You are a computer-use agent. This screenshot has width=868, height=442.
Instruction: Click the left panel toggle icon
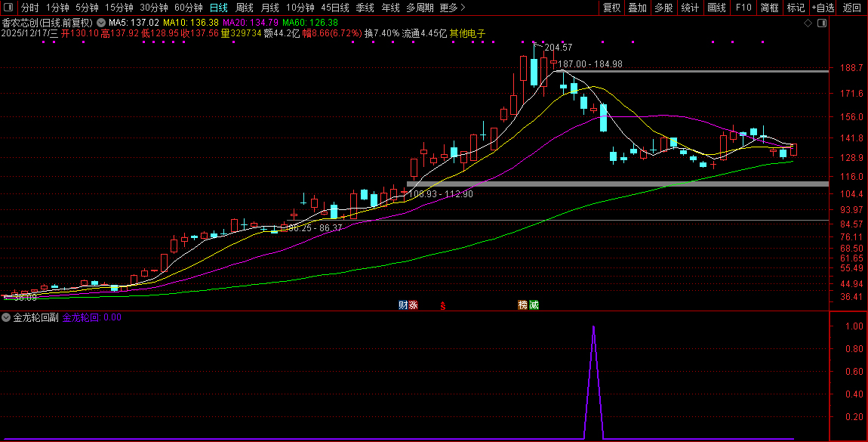tap(8, 8)
